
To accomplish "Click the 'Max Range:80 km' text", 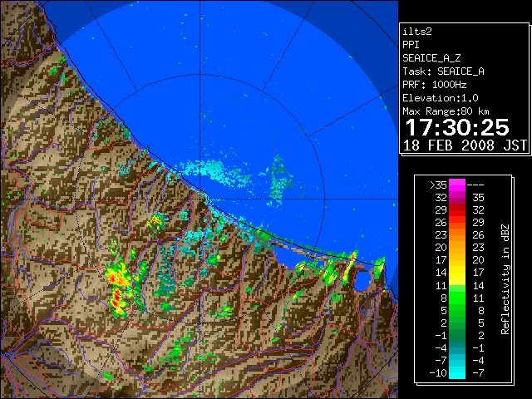I will [446, 111].
